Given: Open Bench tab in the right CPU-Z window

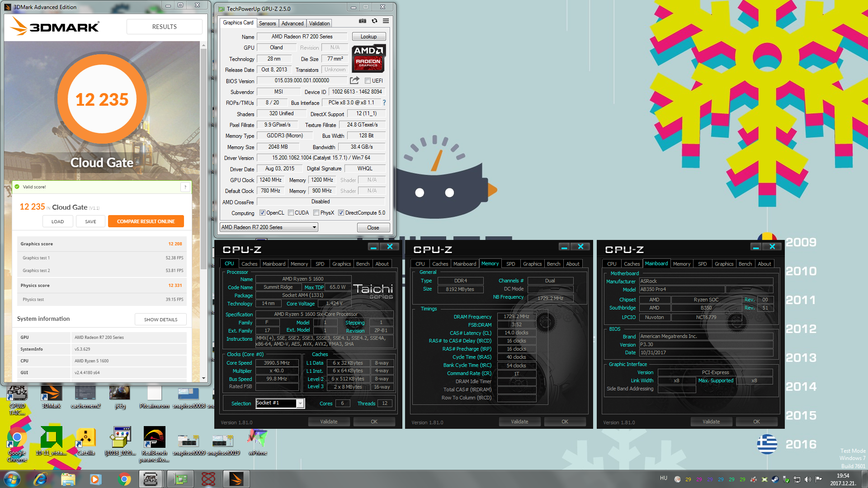Looking at the screenshot, I should coord(745,264).
